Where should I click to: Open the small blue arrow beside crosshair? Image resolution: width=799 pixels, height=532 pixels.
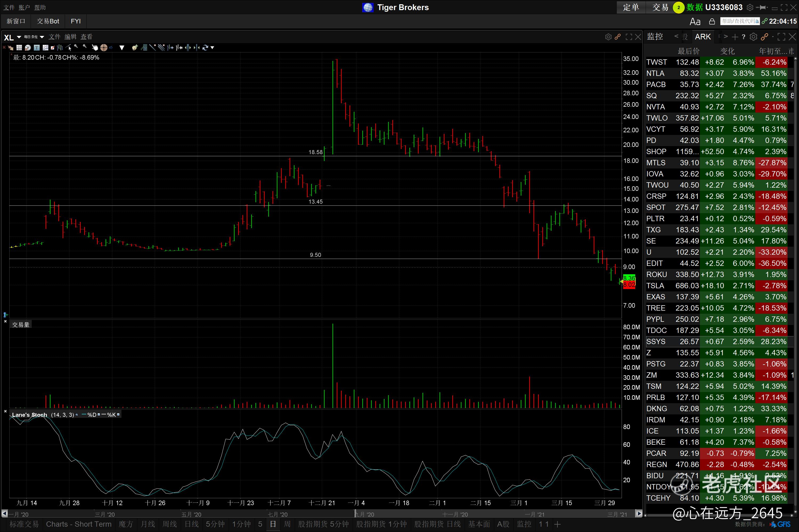(111, 48)
